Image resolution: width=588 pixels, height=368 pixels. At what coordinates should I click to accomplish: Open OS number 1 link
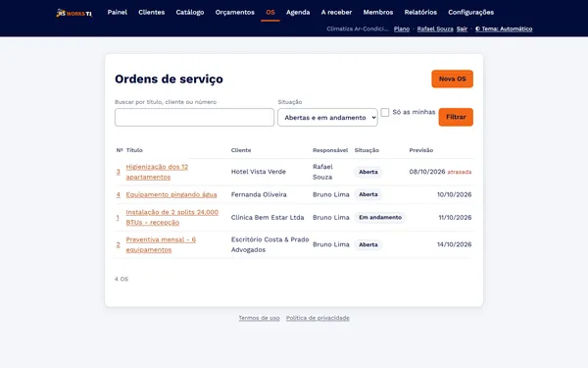(x=118, y=218)
